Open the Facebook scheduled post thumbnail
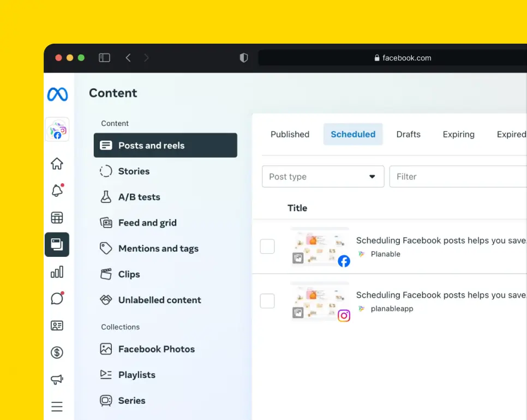The width and height of the screenshot is (527, 420). pyautogui.click(x=320, y=247)
